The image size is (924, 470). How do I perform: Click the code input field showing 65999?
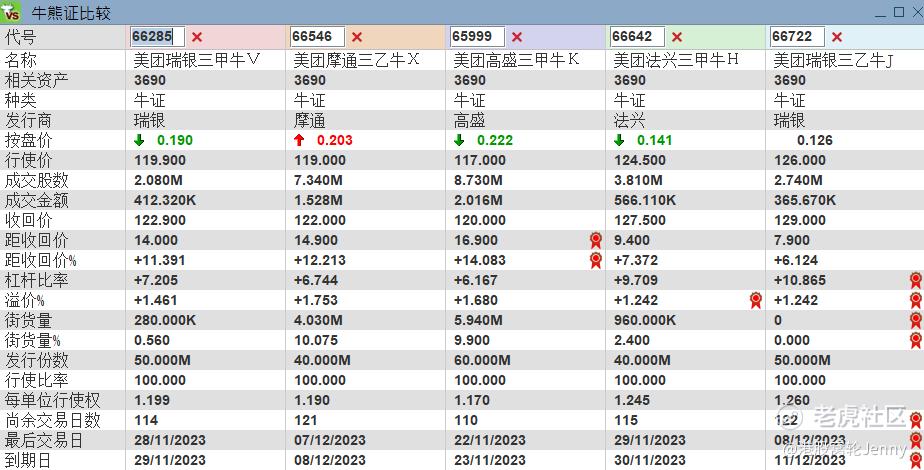click(x=477, y=37)
